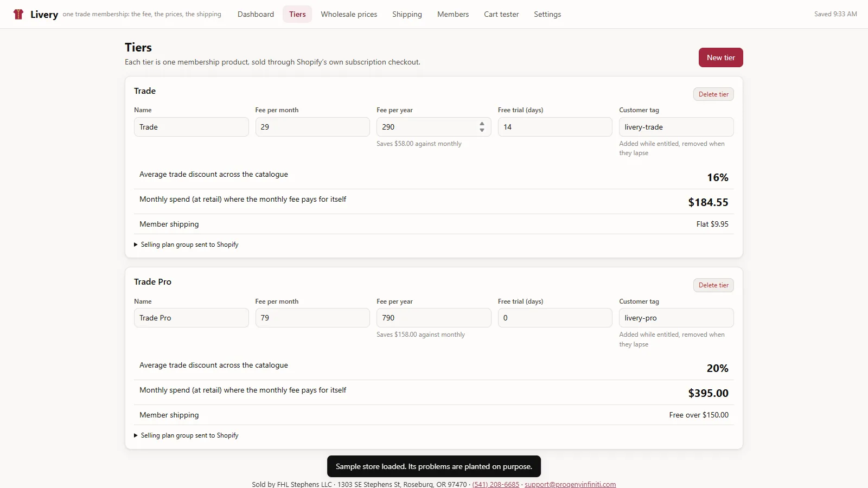Click the 20% average discount value
The height and width of the screenshot is (488, 868).
click(x=717, y=368)
